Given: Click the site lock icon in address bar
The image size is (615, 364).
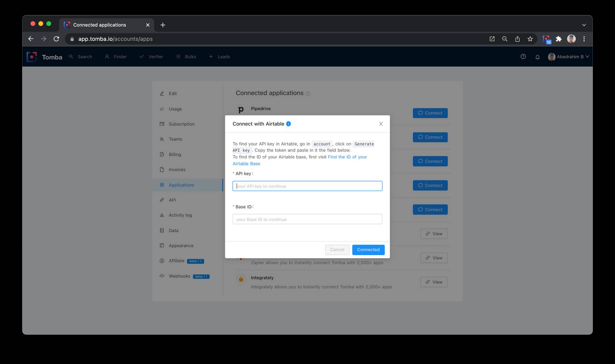Looking at the screenshot, I should tap(72, 39).
